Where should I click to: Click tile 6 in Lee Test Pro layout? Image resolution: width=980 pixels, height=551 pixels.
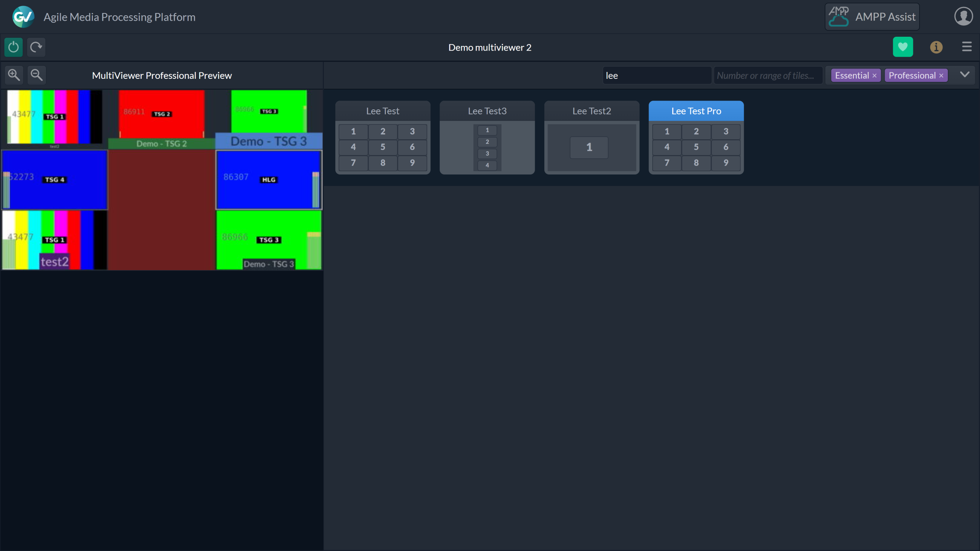(x=726, y=147)
